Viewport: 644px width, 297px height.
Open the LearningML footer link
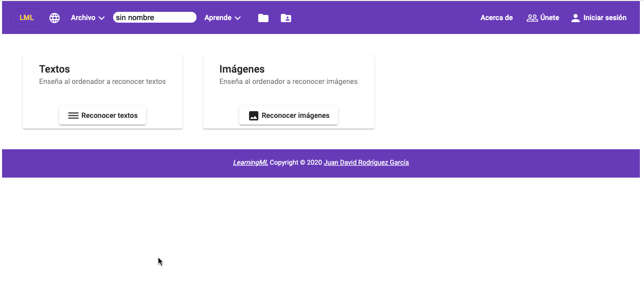[251, 162]
